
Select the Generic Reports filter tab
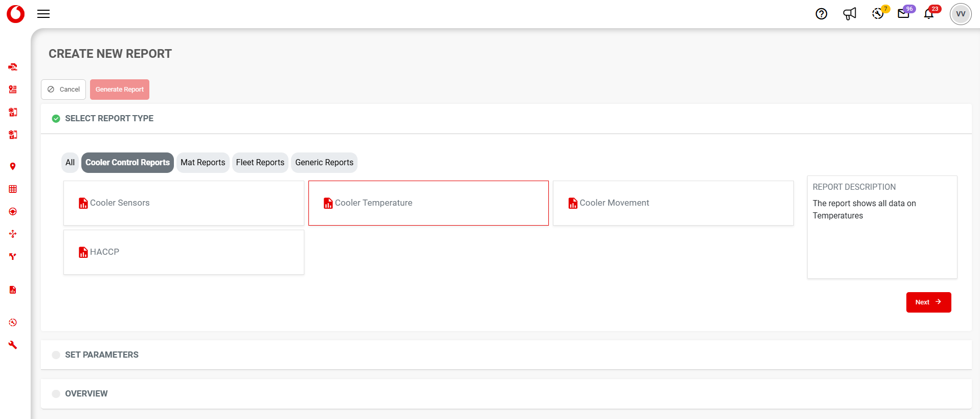tap(324, 163)
